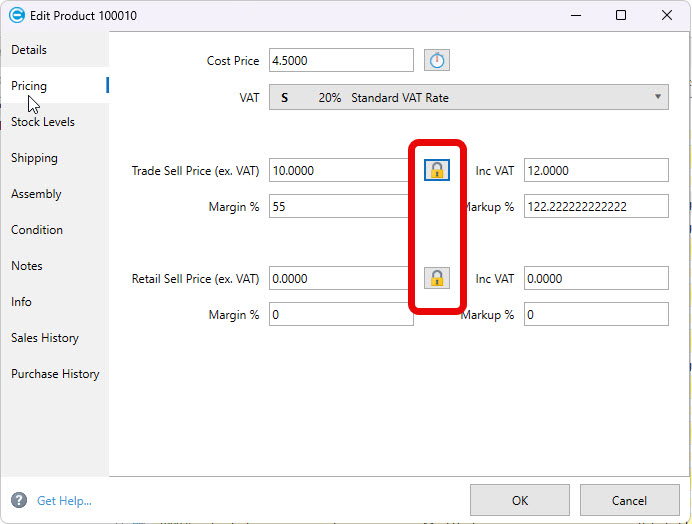Toggle the Retail Sell Price padlock
Viewport: 692px width, 524px height.
coord(437,278)
